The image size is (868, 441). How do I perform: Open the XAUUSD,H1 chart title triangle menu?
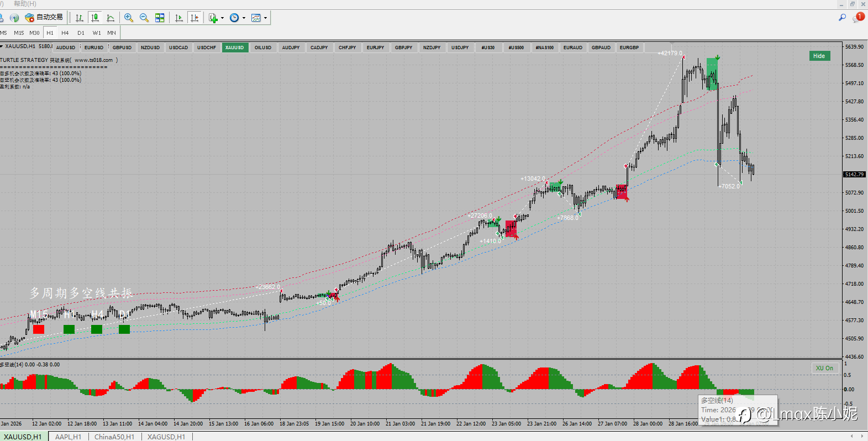coord(2,46)
